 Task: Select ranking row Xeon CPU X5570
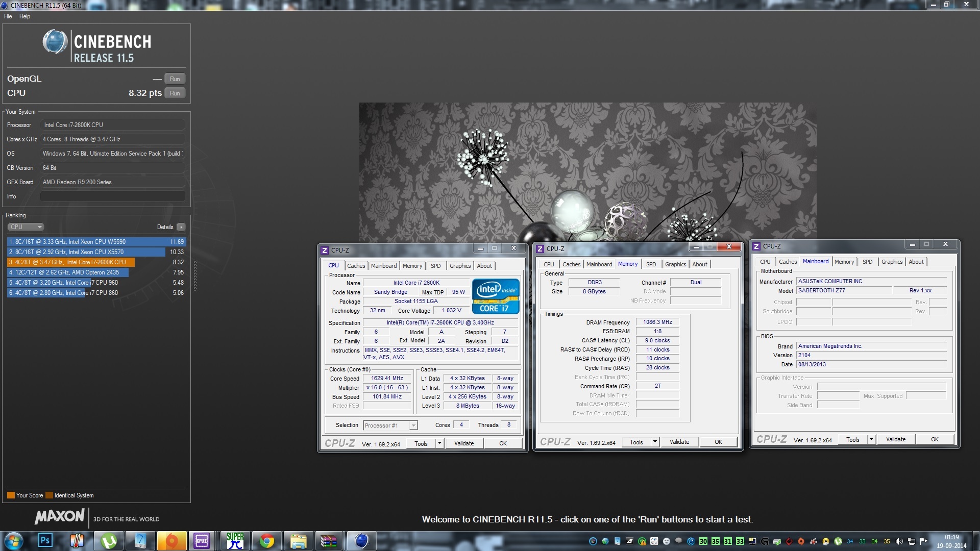tap(96, 252)
